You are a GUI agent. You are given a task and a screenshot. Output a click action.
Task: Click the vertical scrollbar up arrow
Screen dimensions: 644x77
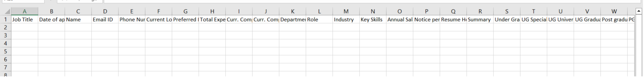(x=638, y=11)
